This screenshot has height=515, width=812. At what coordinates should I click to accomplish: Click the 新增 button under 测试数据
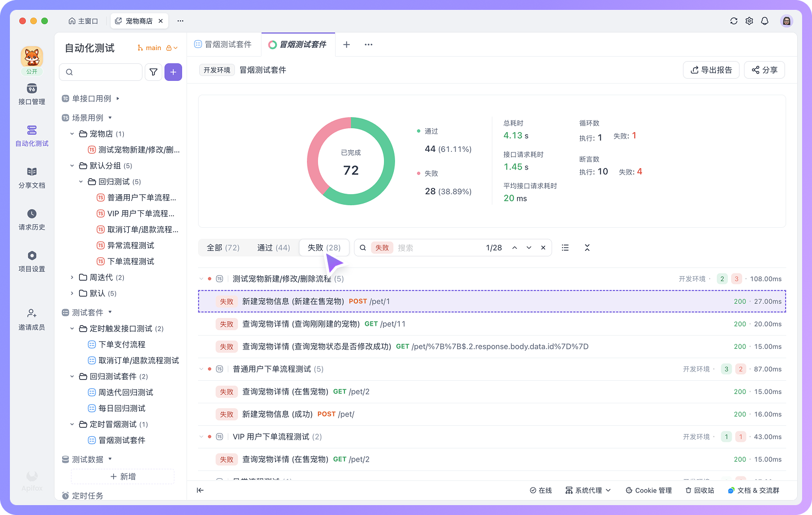(x=122, y=476)
